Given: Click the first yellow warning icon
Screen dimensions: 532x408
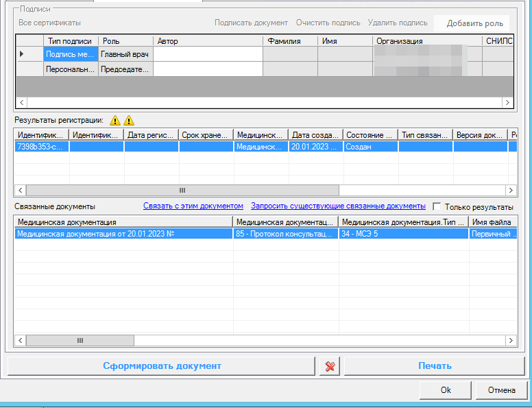Looking at the screenshot, I should 114,119.
